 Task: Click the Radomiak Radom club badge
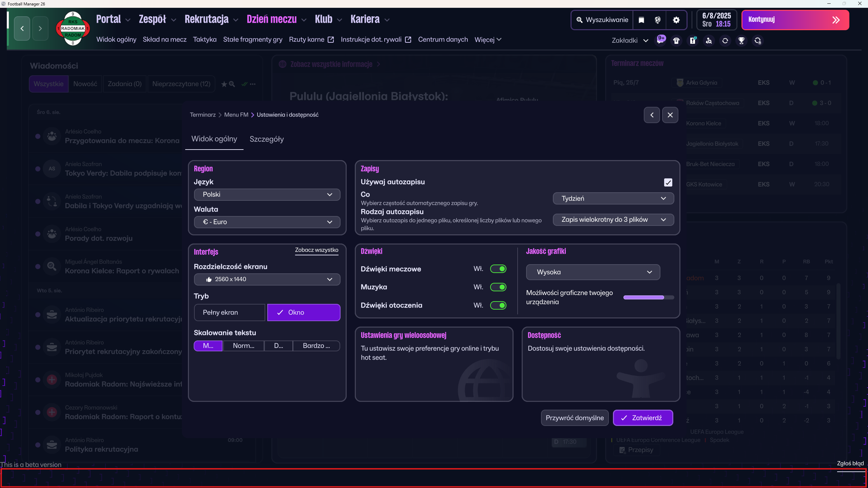[73, 28]
